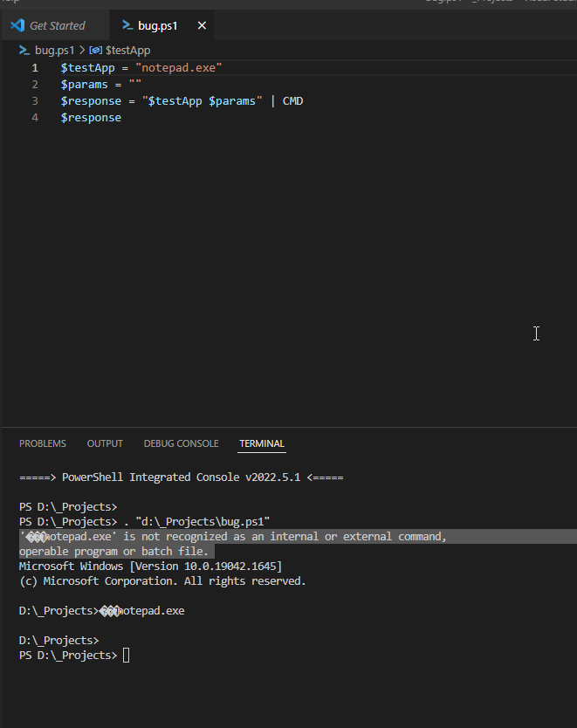Switch to the Get Started tab
This screenshot has height=728, width=577.
point(56,25)
